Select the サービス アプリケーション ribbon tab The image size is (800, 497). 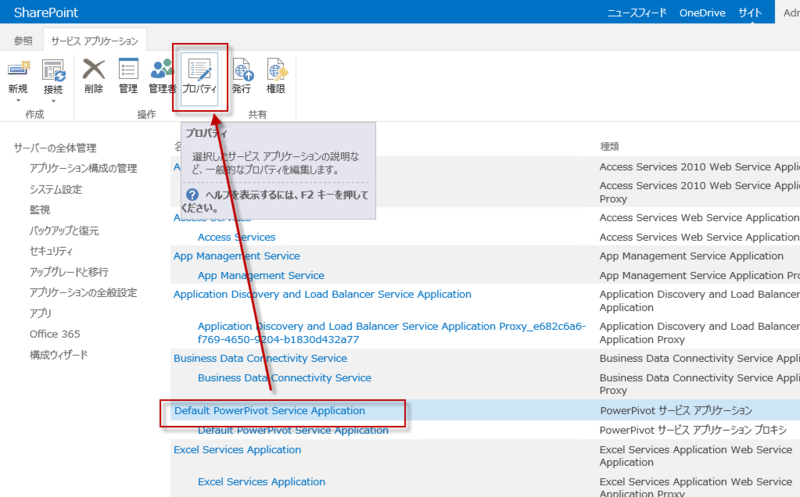point(95,41)
